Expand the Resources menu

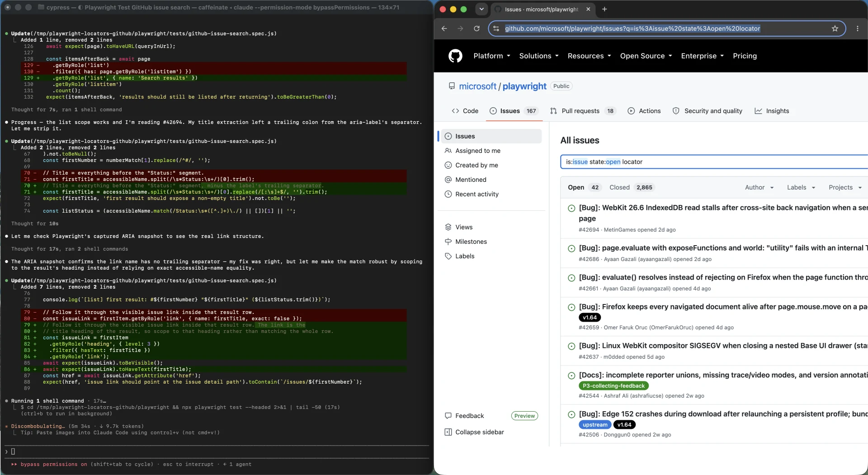(589, 56)
